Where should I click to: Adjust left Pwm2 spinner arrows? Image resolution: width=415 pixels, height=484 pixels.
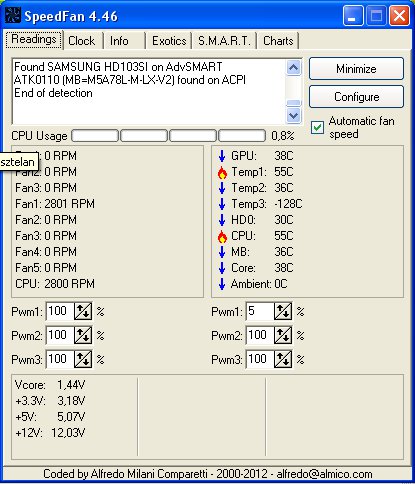83,335
